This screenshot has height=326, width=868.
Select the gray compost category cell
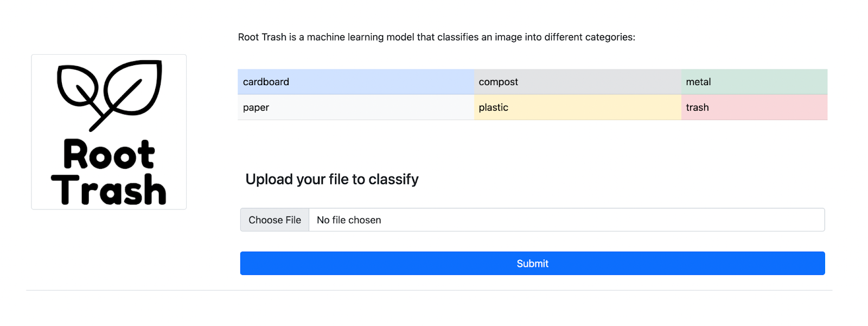(x=577, y=82)
